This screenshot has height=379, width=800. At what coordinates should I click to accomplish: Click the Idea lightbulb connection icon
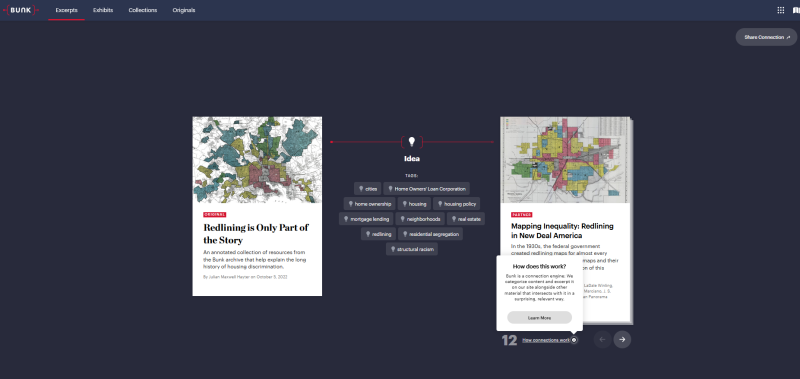tap(412, 142)
